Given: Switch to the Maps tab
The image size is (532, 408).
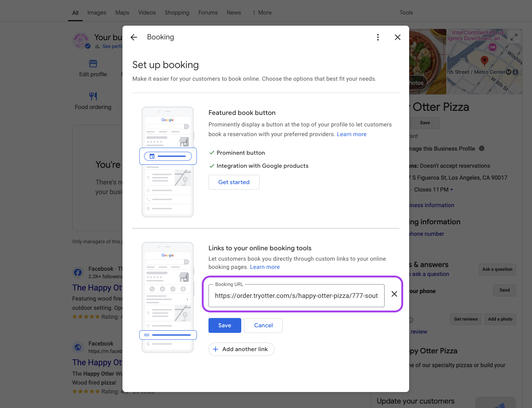Looking at the screenshot, I should [x=122, y=13].
